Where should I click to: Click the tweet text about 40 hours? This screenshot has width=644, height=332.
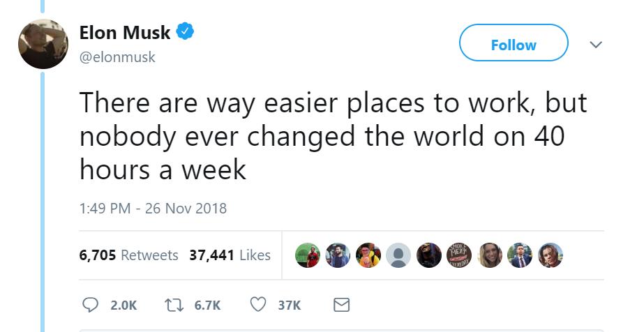(332, 135)
